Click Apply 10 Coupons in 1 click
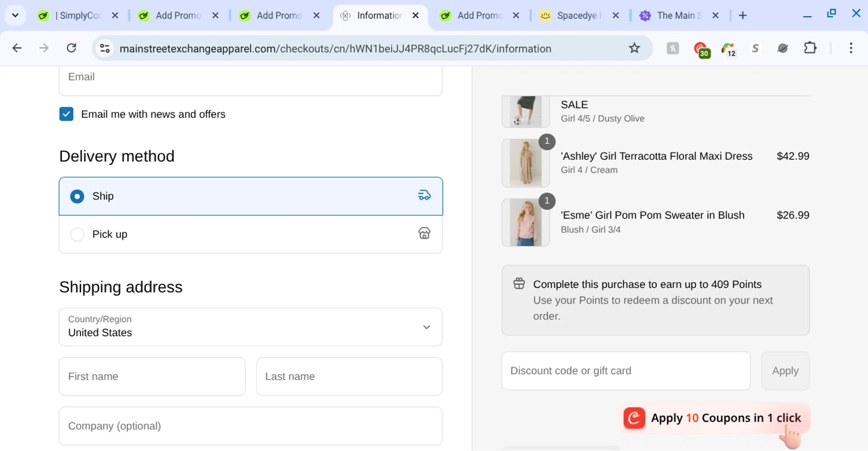Screen dimensions: 868x451 pyautogui.click(x=715, y=418)
